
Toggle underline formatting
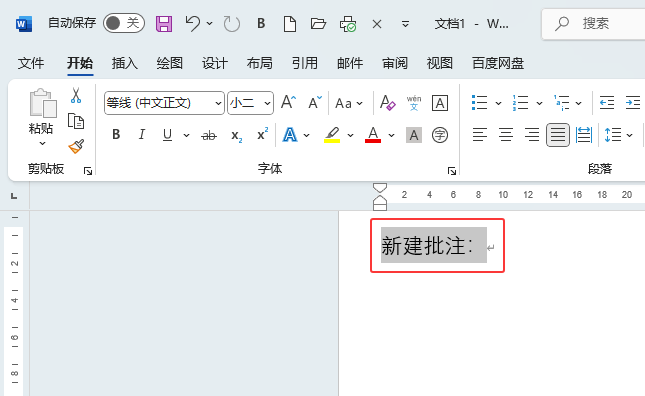point(167,135)
